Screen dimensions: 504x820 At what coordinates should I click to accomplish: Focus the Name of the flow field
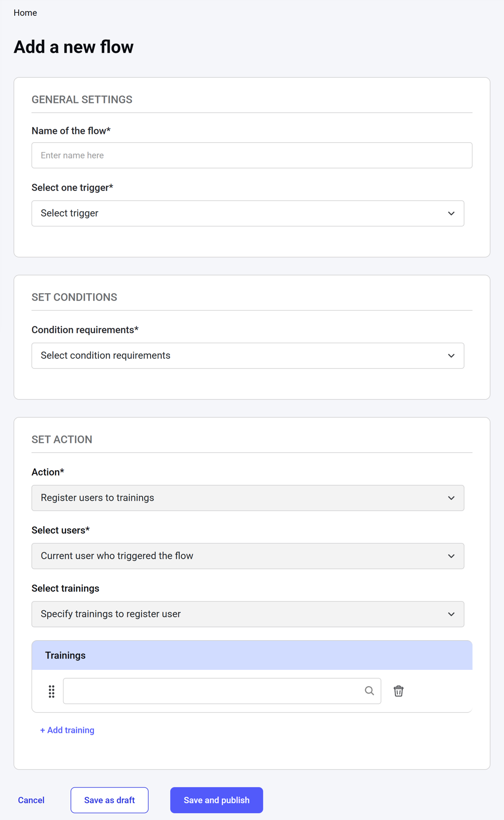[252, 156]
